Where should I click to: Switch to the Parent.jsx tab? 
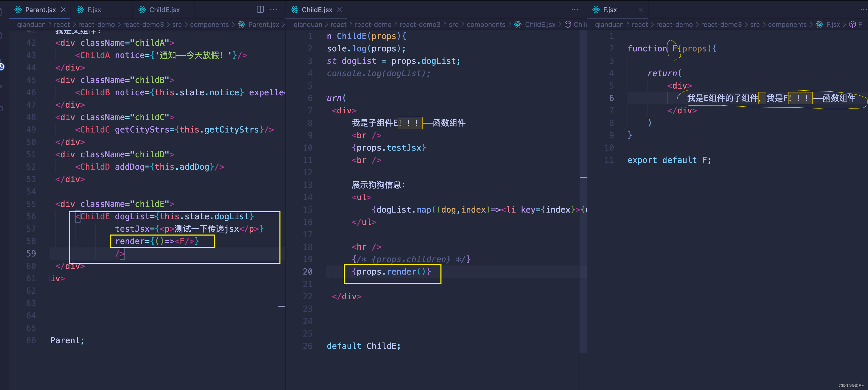pos(40,10)
